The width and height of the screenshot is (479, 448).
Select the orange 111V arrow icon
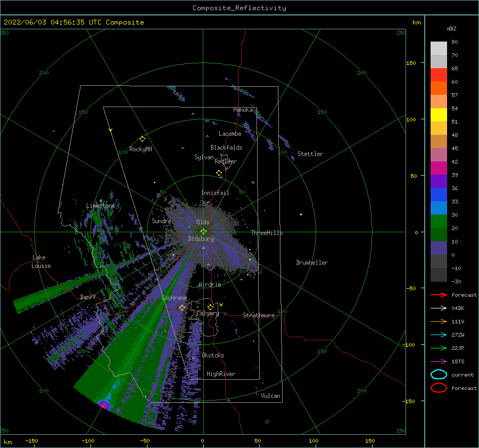click(x=439, y=321)
